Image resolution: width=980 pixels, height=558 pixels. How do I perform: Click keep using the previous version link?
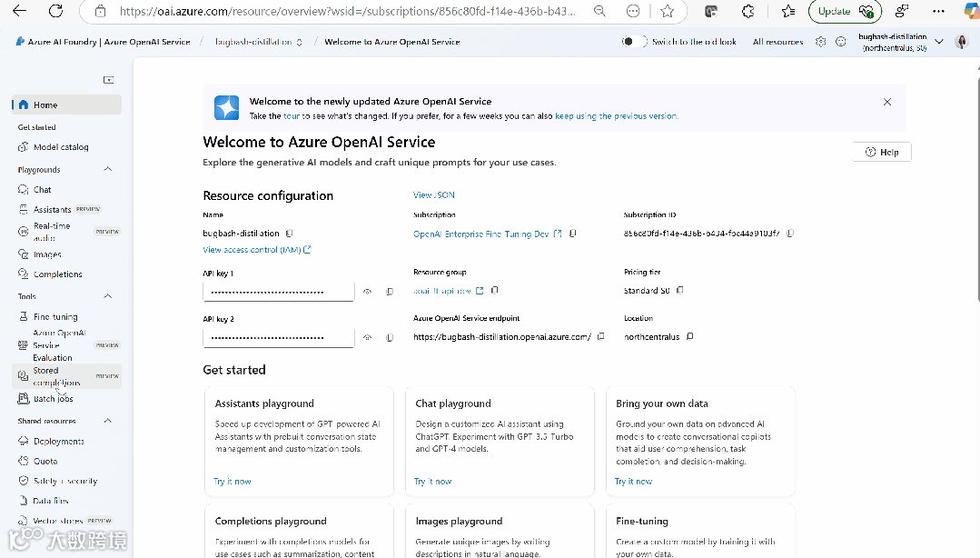tap(616, 116)
